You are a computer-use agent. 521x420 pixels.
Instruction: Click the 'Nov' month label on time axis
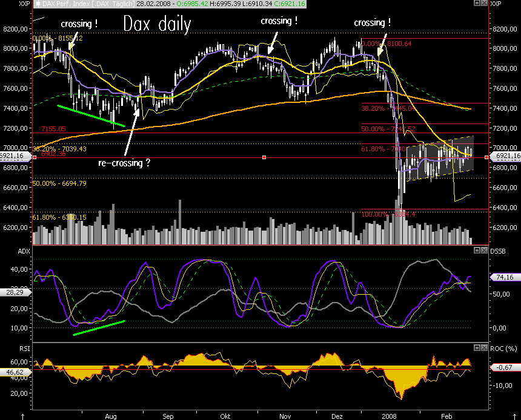pos(285,416)
